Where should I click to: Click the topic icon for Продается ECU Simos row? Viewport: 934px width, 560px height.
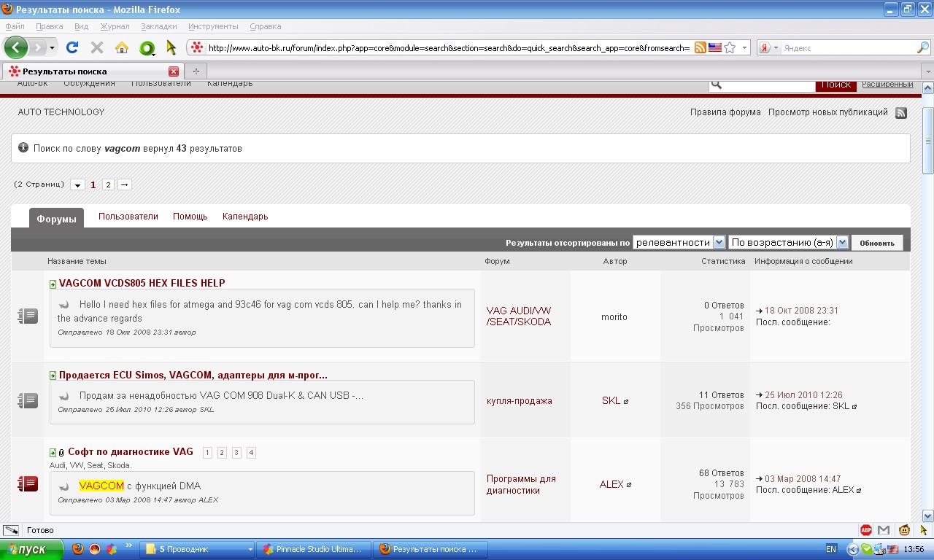[28, 400]
